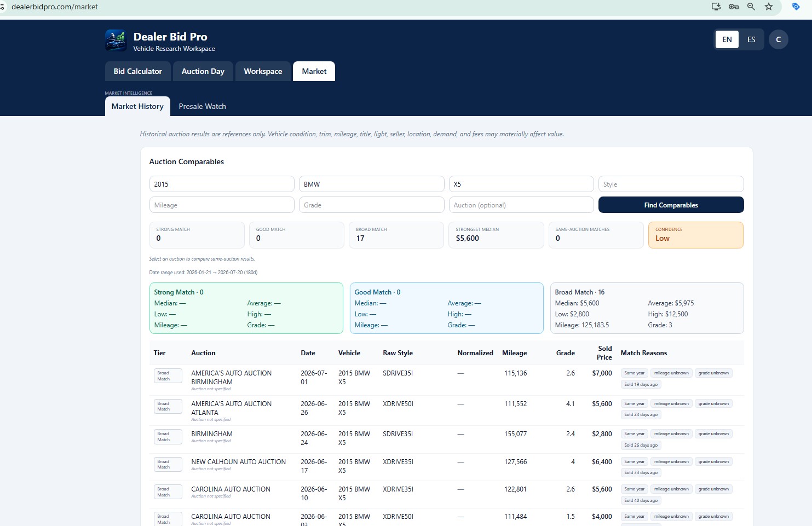The height and width of the screenshot is (526, 812).
Task: Click the Sold Price column header
Action: click(x=604, y=353)
